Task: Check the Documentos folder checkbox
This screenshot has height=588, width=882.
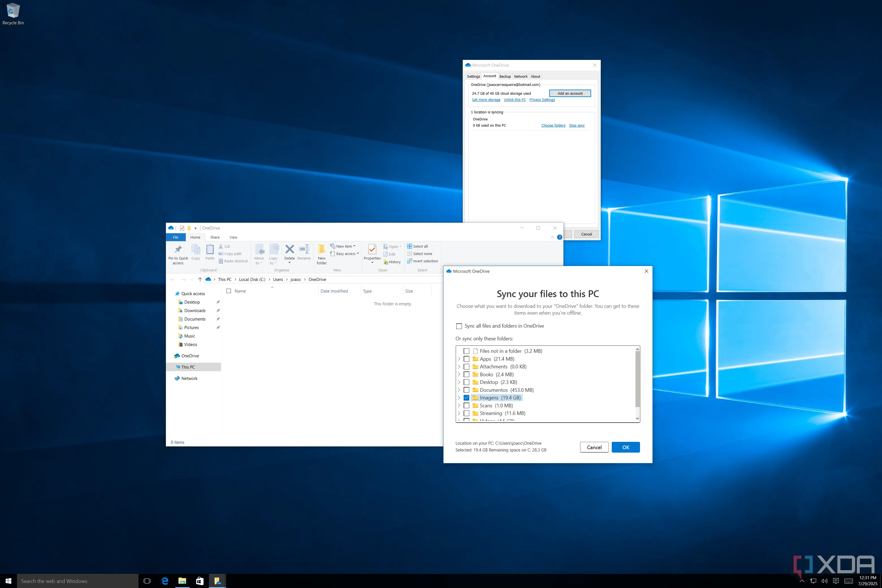Action: [466, 390]
